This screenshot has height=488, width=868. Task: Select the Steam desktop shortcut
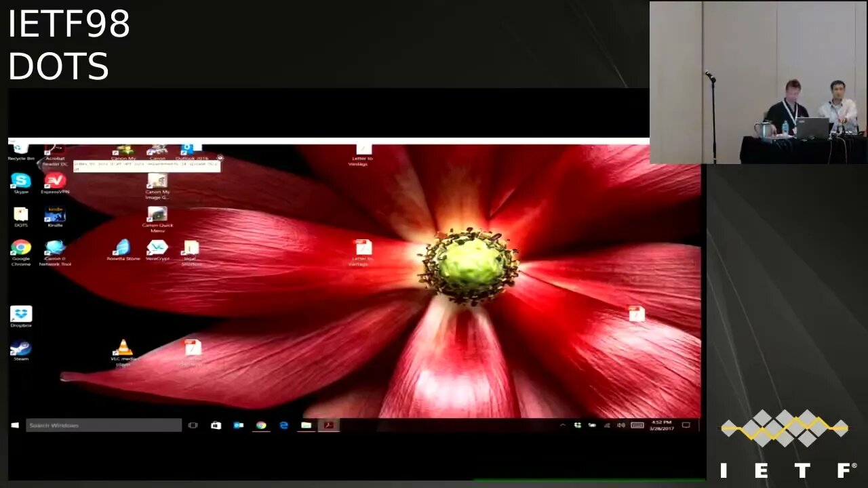pyautogui.click(x=21, y=350)
